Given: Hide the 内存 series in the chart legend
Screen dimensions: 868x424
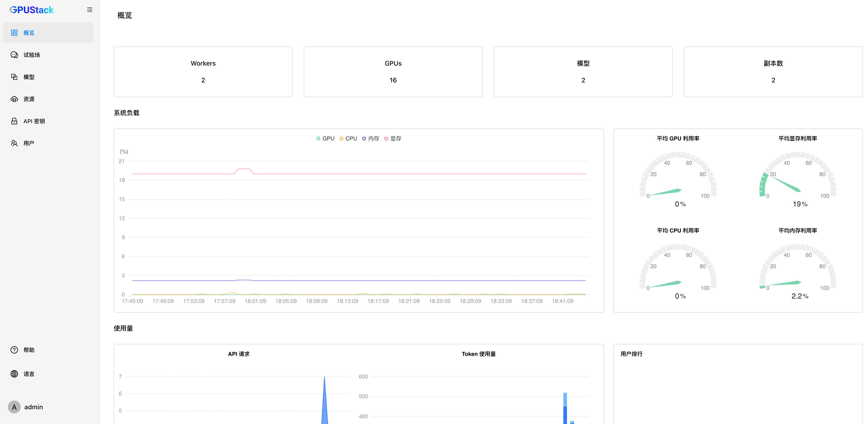Looking at the screenshot, I should (x=373, y=139).
